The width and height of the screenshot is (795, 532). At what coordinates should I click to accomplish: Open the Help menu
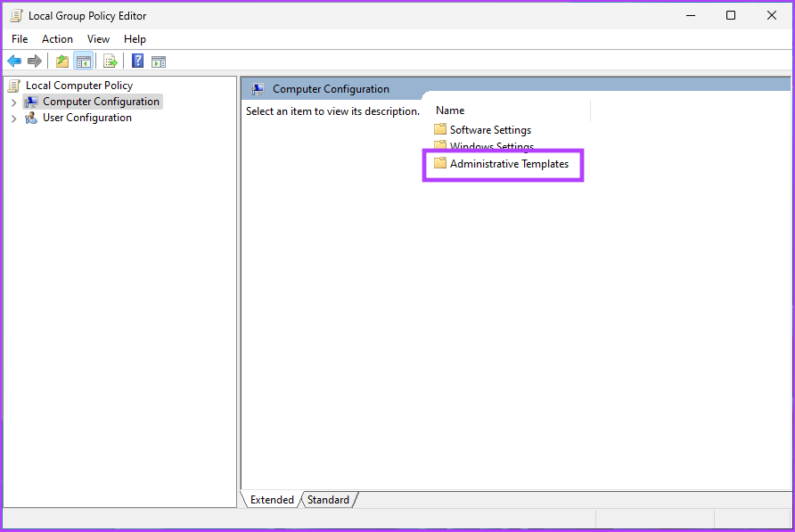pos(135,39)
